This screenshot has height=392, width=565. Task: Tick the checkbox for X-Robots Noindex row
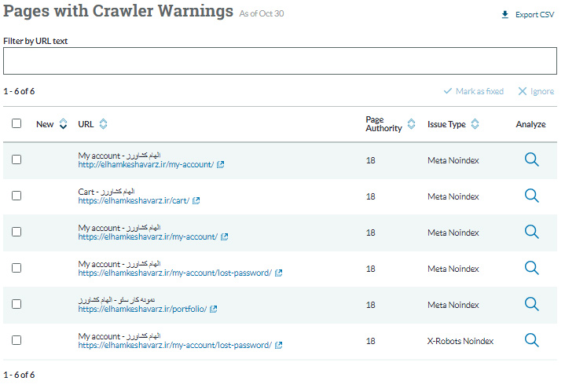17,340
